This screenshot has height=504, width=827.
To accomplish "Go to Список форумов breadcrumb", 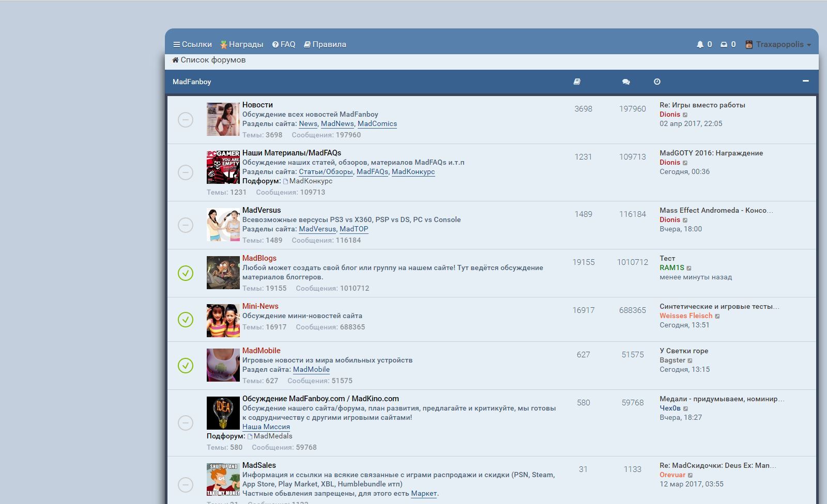I will (x=209, y=60).
